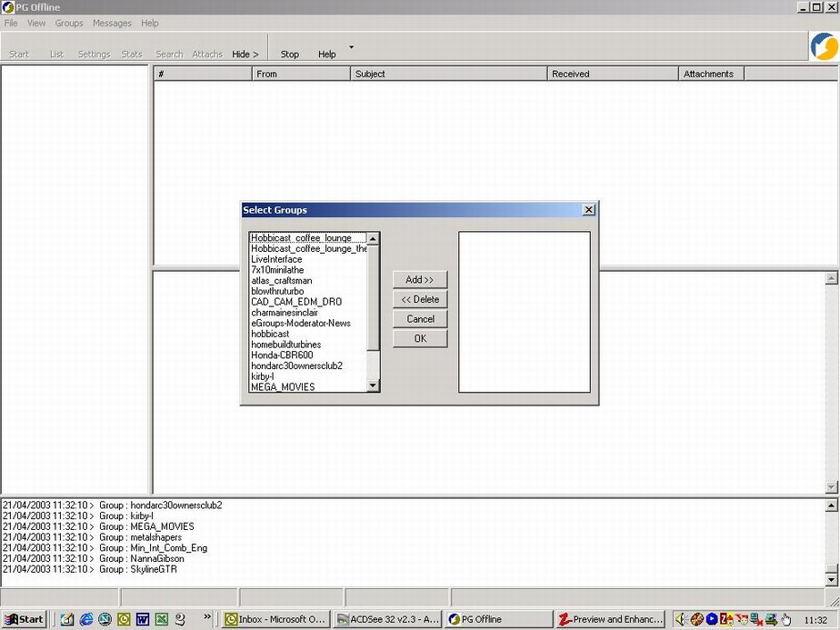Confirm the group selection with OK
Viewport: 840px width, 630px height.
(x=420, y=339)
